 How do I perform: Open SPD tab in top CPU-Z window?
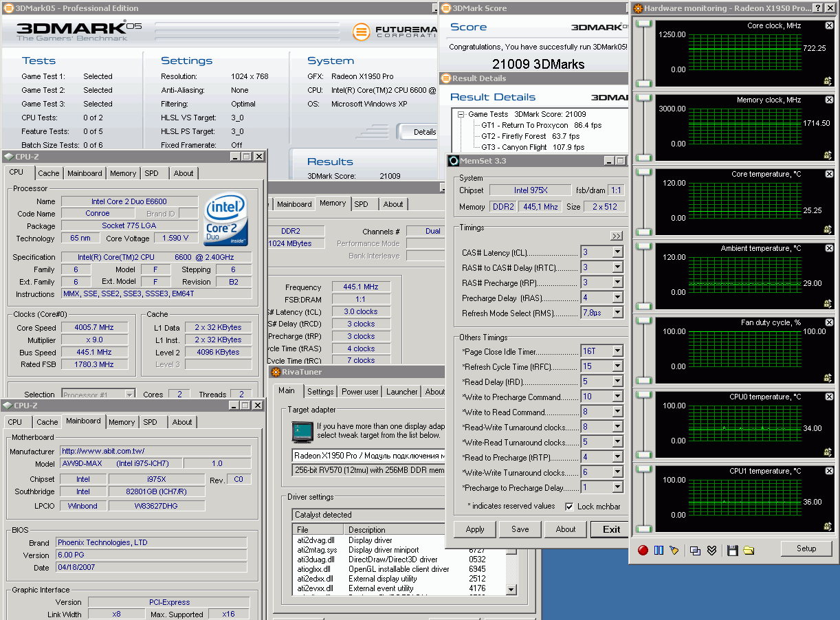click(152, 173)
